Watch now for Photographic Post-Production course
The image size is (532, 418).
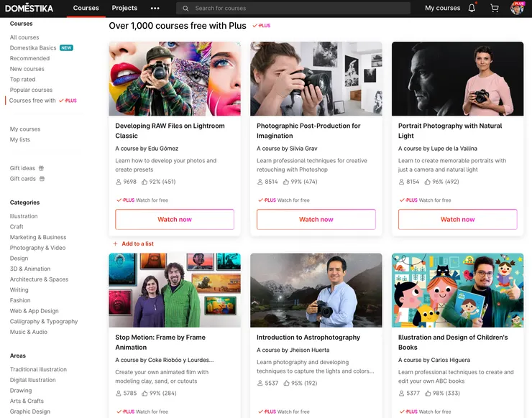(316, 219)
